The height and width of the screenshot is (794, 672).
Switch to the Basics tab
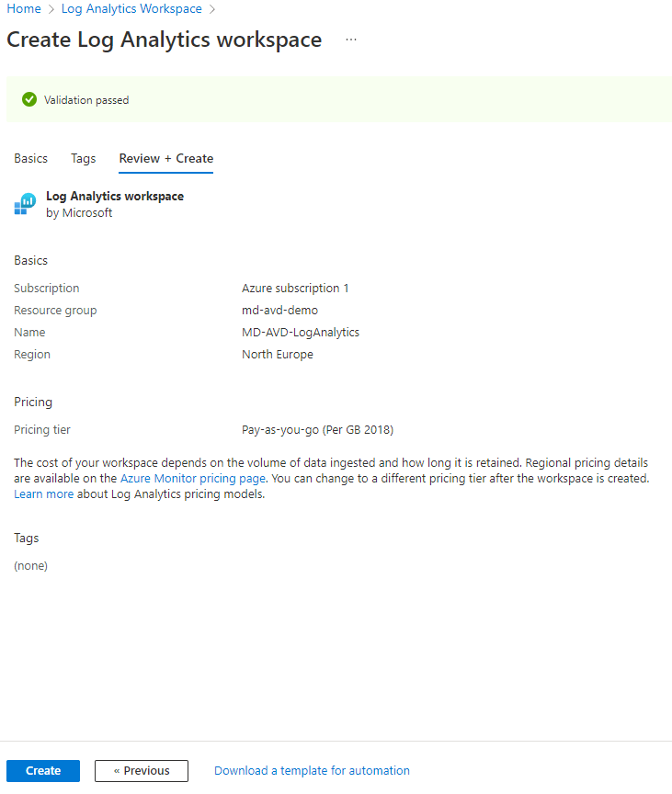coord(30,158)
